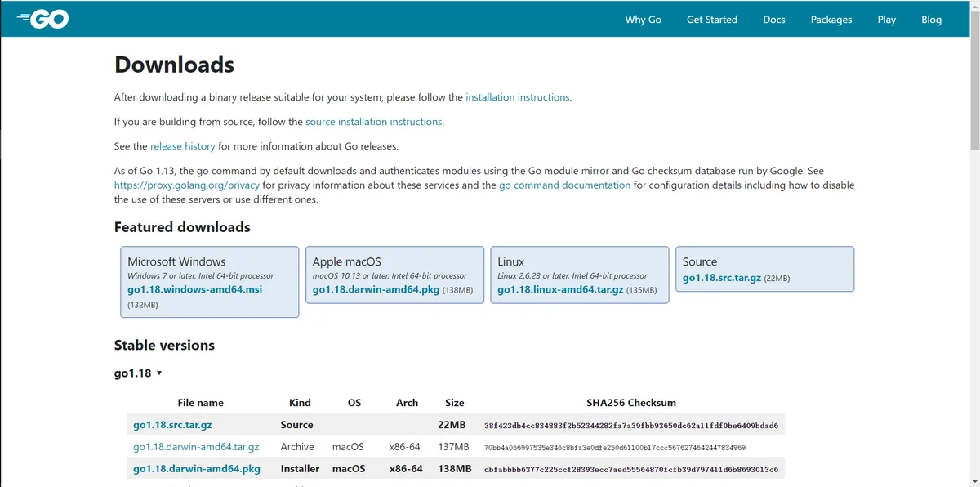
Task: Click the Downloads page heading
Action: click(174, 65)
